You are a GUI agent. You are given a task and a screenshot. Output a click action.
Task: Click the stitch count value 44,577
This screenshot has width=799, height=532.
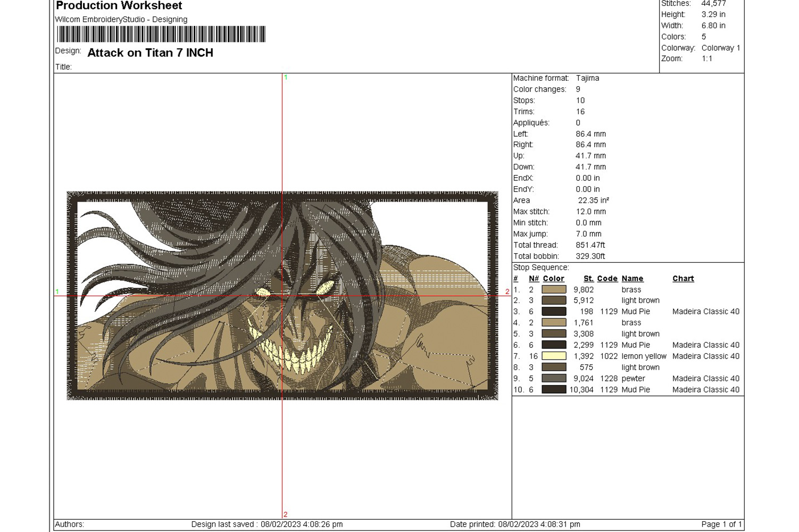[x=713, y=4]
